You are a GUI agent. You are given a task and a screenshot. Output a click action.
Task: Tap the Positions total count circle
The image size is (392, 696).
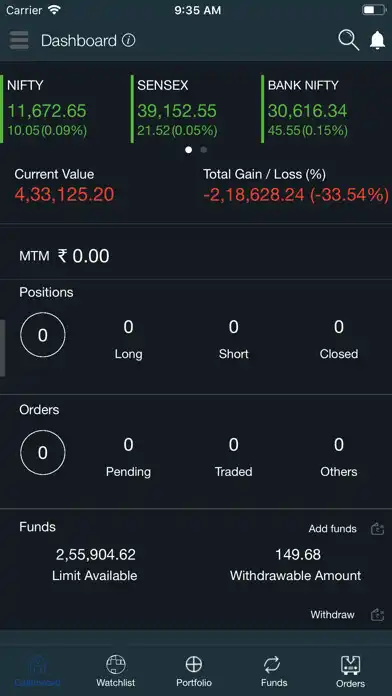43,335
